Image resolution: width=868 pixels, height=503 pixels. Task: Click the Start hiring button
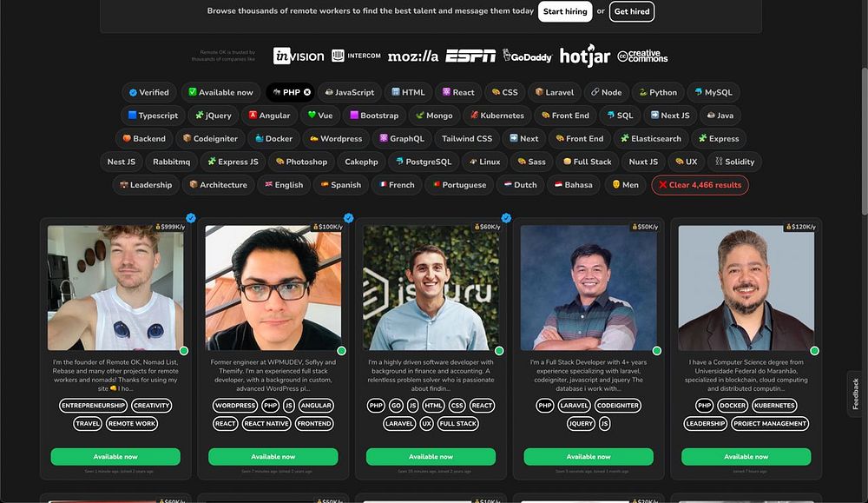tap(565, 11)
